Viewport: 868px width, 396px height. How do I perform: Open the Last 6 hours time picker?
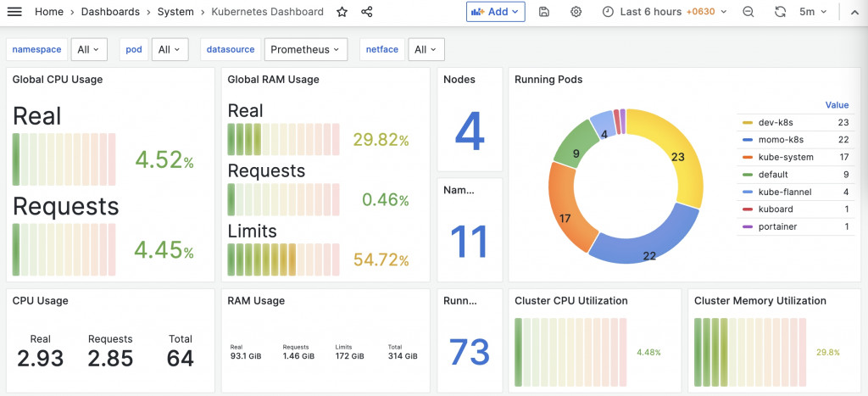665,12
